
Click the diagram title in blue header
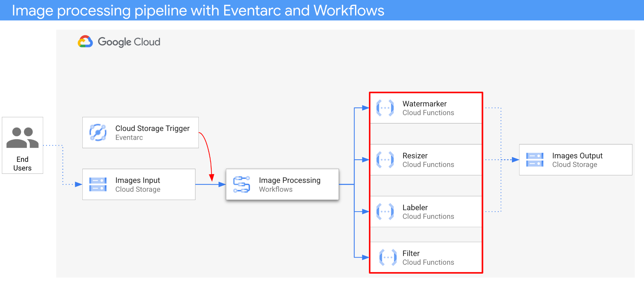coord(198,10)
